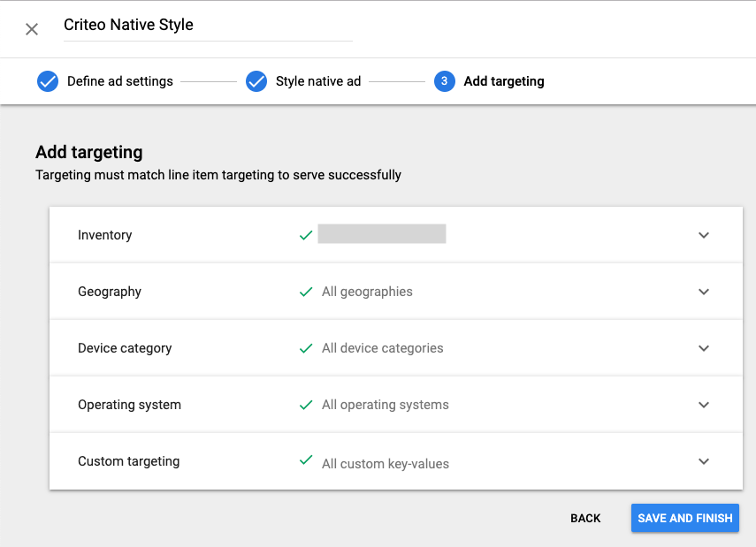This screenshot has width=756, height=547.
Task: Click the green checkmark beside All operating systems
Action: click(306, 405)
